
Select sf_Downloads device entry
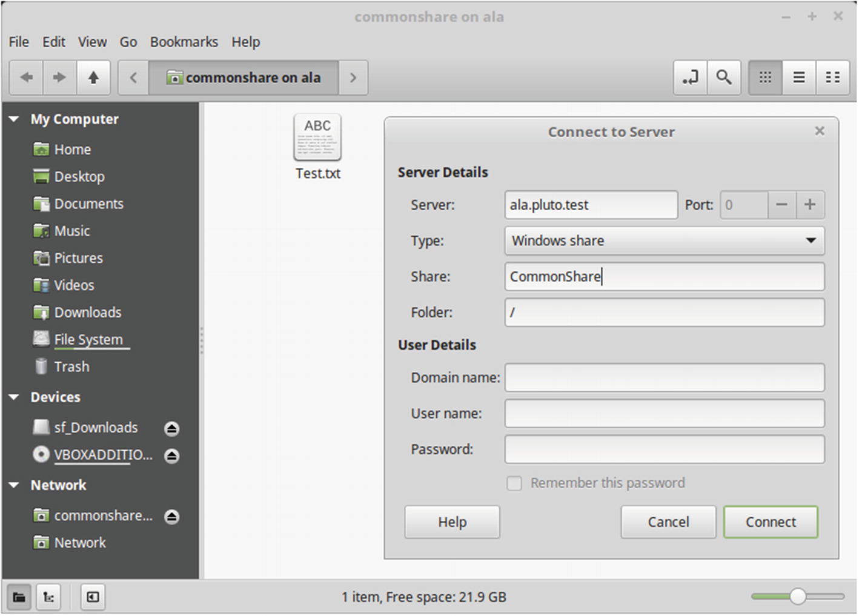click(x=85, y=428)
